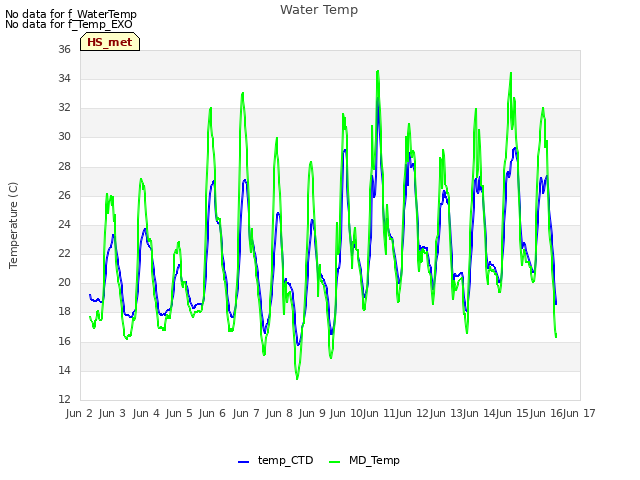Click the y-axis tick label 26
This screenshot has height=480, width=640.
(64, 195)
